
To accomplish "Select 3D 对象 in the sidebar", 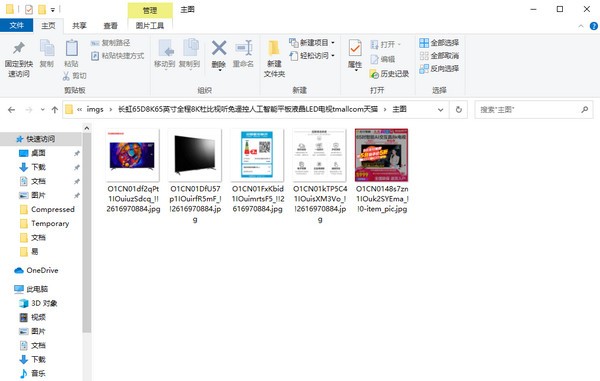I will [x=44, y=303].
